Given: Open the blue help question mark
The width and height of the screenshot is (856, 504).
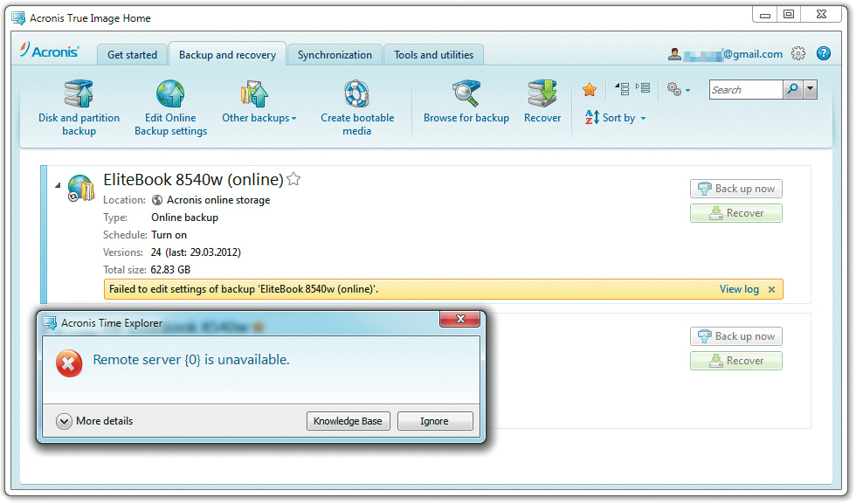Looking at the screenshot, I should 823,53.
